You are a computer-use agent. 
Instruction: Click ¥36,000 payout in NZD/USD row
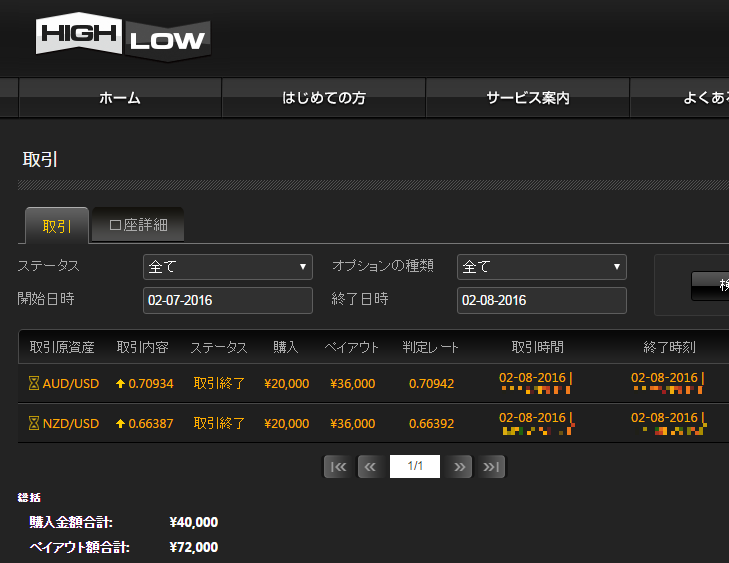click(352, 424)
